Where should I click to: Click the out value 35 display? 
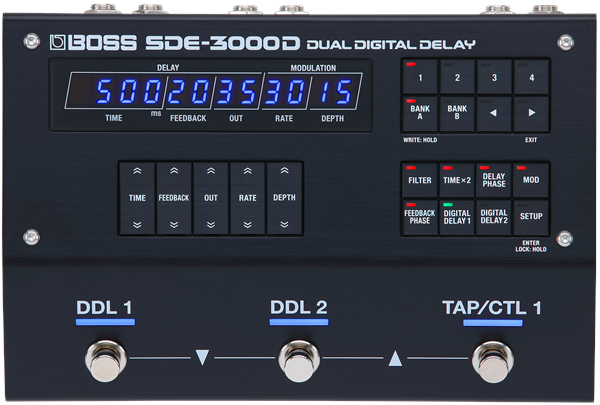coord(236,91)
